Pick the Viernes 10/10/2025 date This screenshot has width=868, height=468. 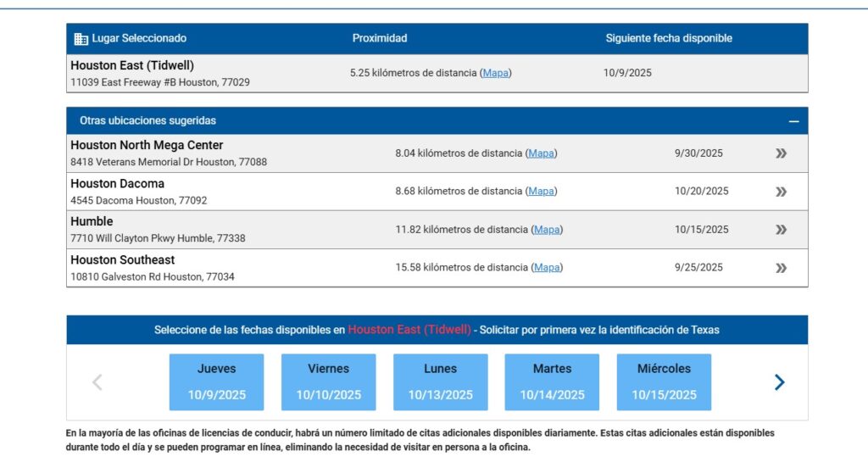[329, 382]
